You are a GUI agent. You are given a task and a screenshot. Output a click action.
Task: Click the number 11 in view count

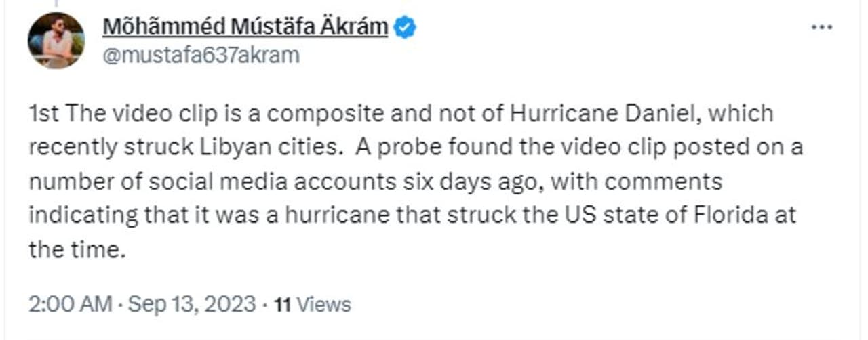pos(282,304)
